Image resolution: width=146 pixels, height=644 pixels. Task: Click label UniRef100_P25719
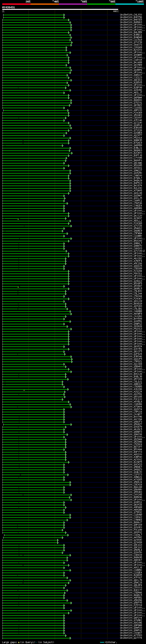coord(131,605)
